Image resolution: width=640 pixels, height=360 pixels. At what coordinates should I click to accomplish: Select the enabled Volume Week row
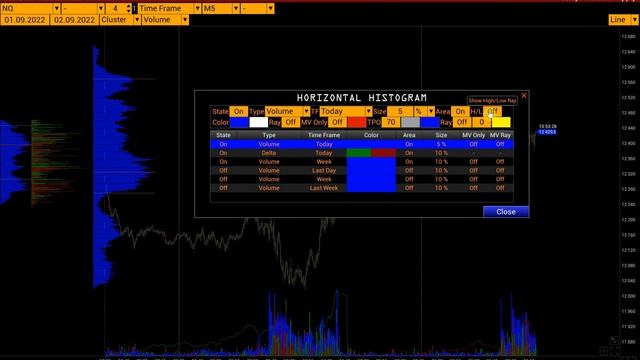362,162
